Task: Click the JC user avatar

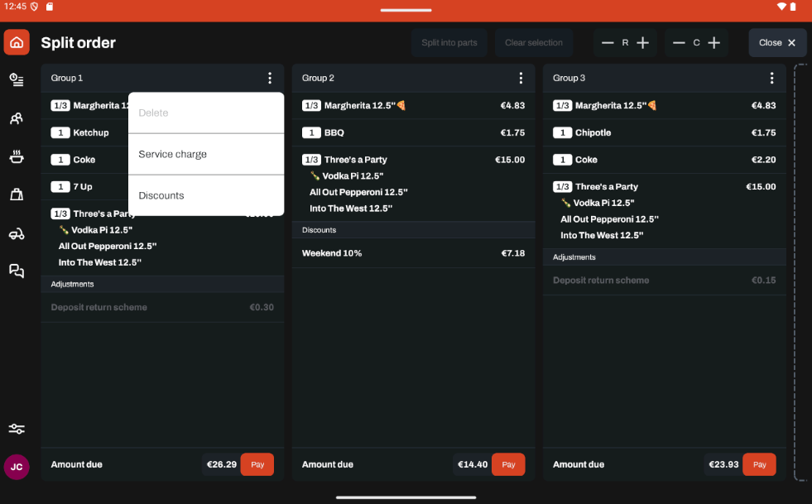Action: coord(17,467)
